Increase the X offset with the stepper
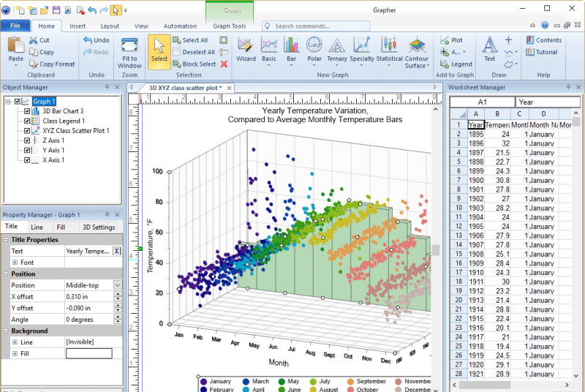The width and height of the screenshot is (585, 392). point(118,294)
